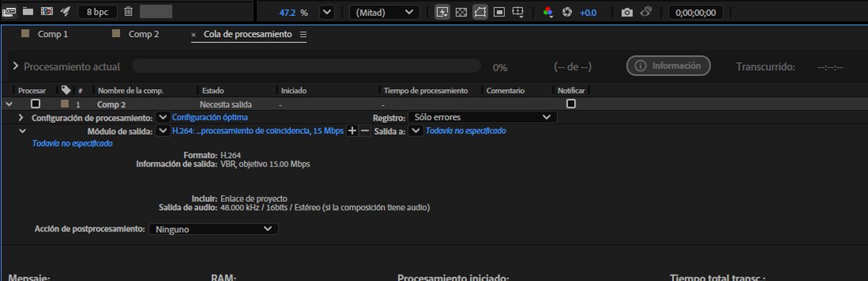Open project settings rocket icon

(65, 12)
